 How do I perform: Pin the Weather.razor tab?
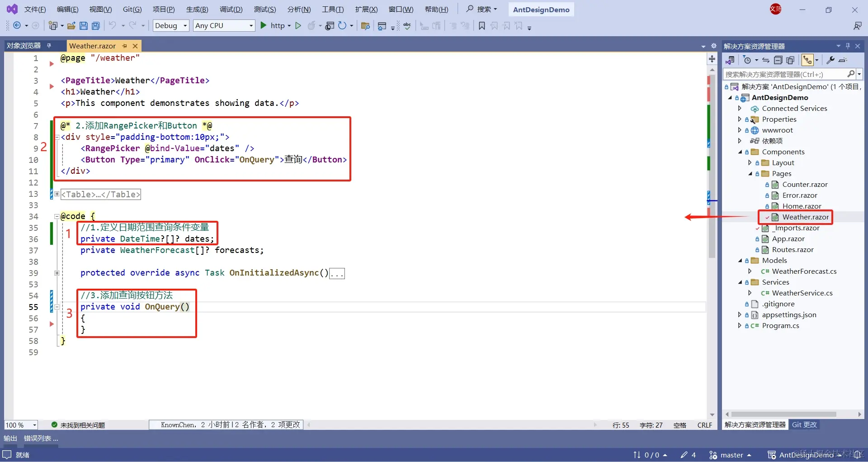tap(125, 46)
